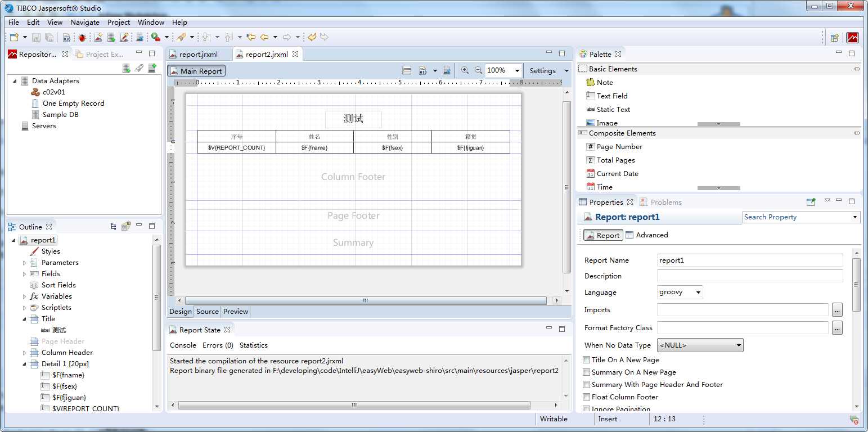Screen dimensions: 868x432
Task: Open the Statistics view in Report State
Action: (254, 345)
